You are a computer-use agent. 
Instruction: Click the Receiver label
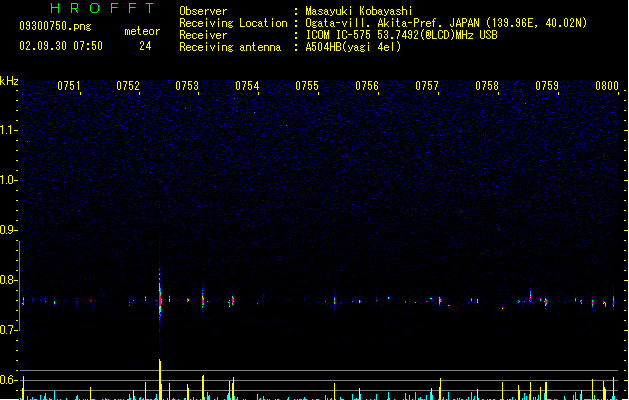(203, 35)
